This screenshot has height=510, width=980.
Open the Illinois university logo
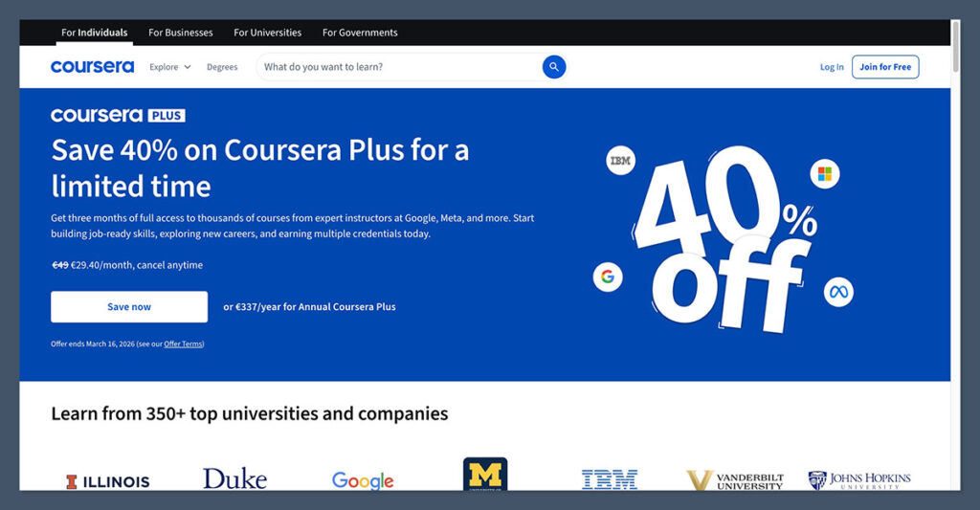(108, 481)
